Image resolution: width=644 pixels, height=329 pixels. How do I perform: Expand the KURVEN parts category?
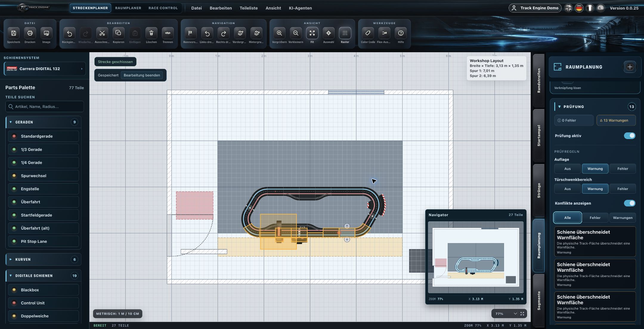point(43,260)
